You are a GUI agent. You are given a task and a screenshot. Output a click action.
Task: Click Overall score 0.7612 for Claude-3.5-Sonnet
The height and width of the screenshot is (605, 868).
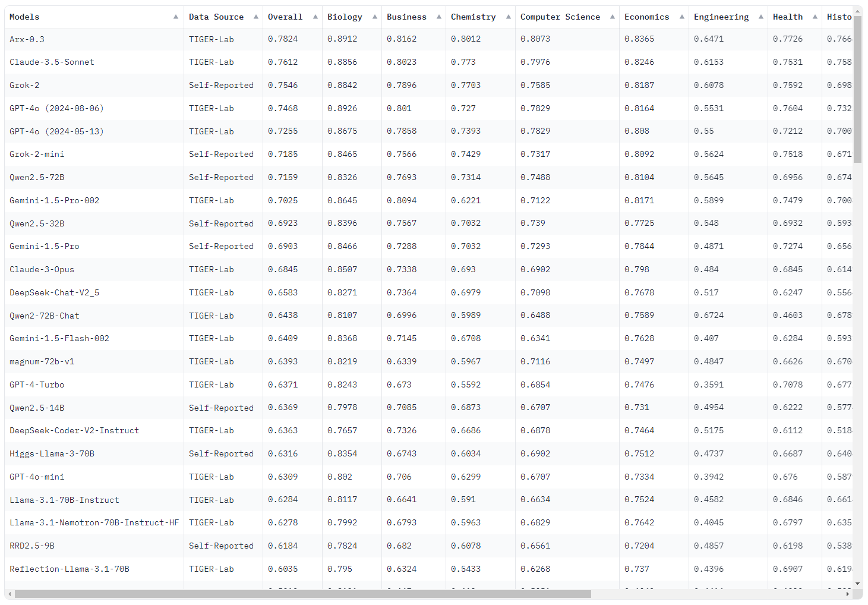pos(283,62)
